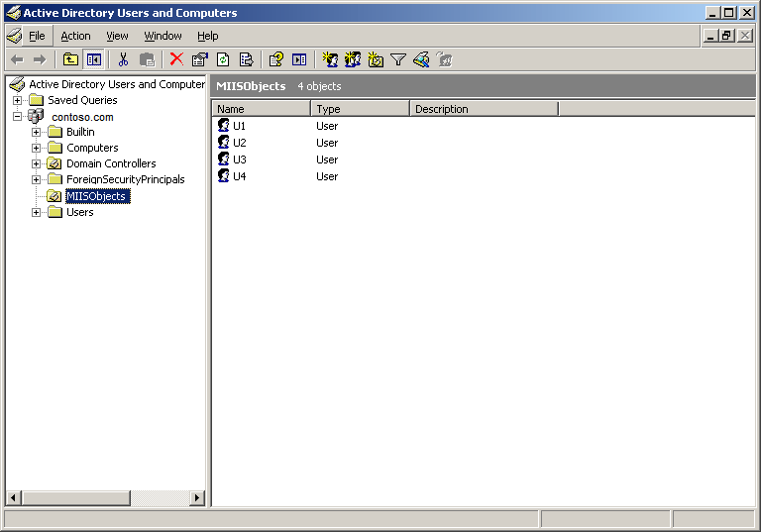Click the title bar application icon
761x532 pixels.
coord(14,13)
